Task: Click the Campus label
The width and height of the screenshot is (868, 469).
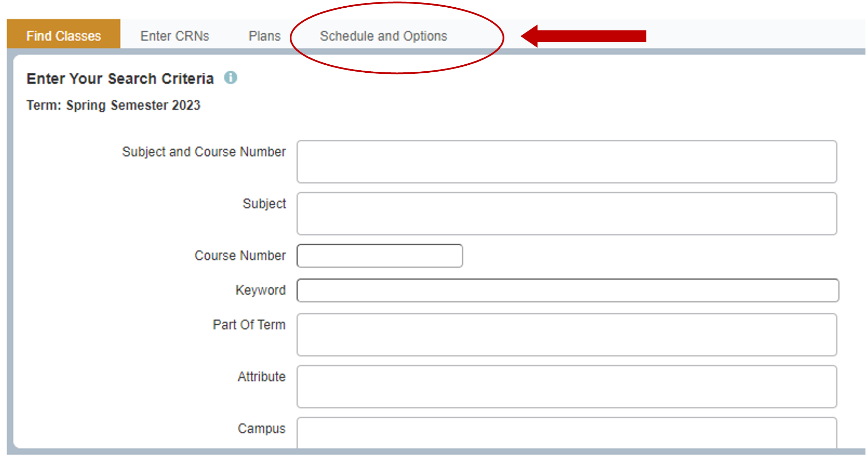Action: point(261,428)
